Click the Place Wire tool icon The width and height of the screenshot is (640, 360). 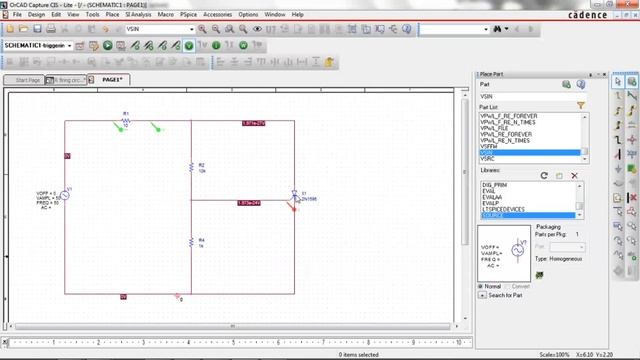click(x=618, y=96)
